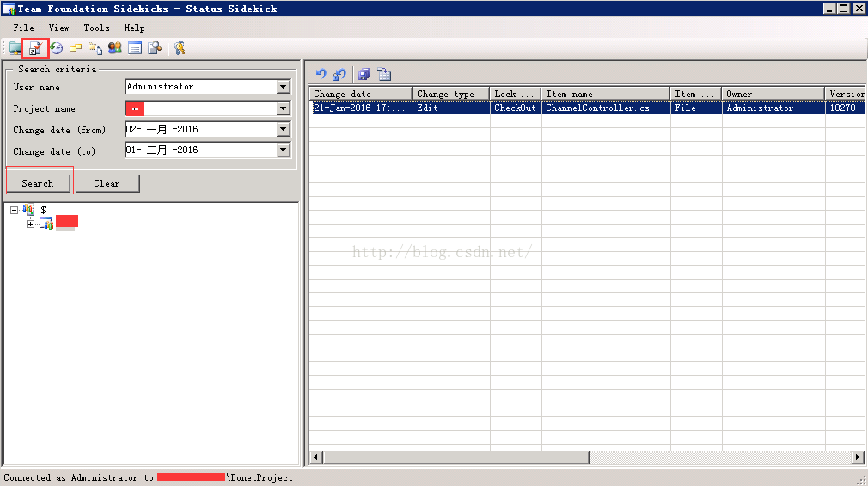Open the User name dropdown arrow
The width and height of the screenshot is (868, 486).
tap(284, 87)
